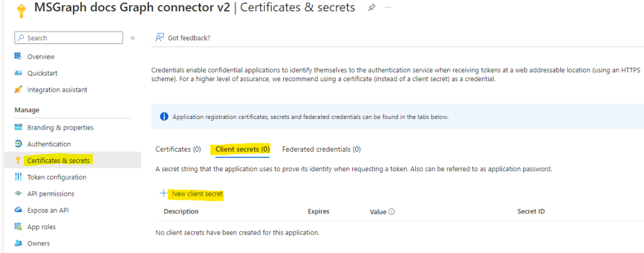Click the Value column info icon
644x253 pixels.
pyautogui.click(x=391, y=211)
